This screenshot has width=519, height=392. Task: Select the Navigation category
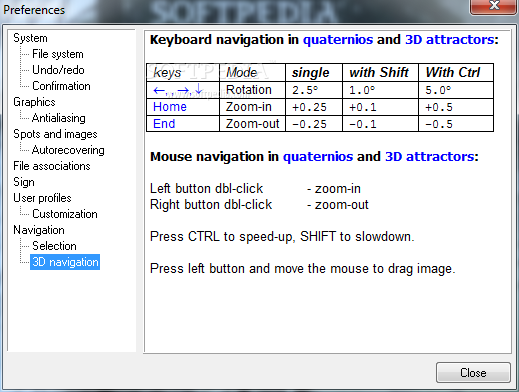pyautogui.click(x=39, y=230)
